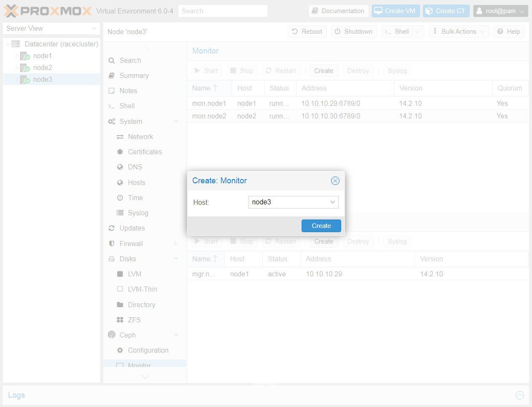Click the Create CT button
The image size is (532, 407).
pos(446,11)
